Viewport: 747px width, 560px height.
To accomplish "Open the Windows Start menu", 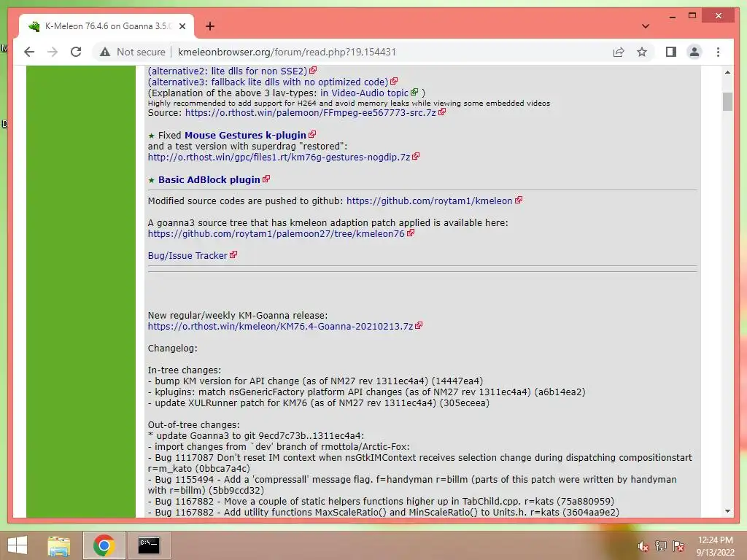I will tap(18, 545).
